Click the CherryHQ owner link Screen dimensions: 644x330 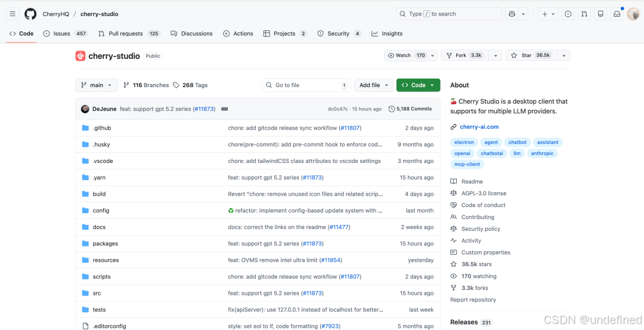pyautogui.click(x=55, y=14)
